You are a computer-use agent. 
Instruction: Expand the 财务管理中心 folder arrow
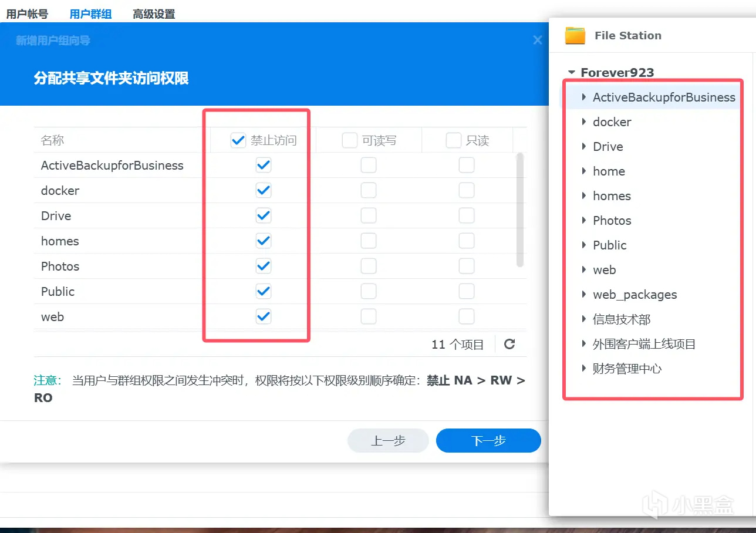tap(584, 368)
